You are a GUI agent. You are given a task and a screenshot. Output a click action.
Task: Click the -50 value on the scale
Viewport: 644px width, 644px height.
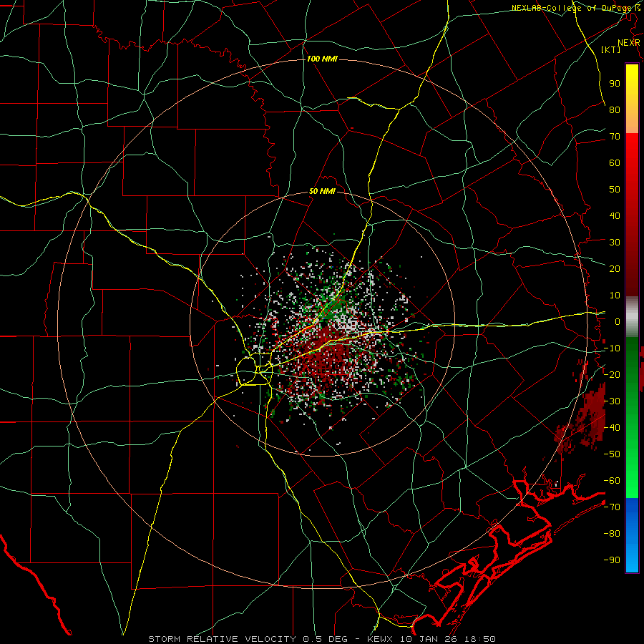(612, 454)
